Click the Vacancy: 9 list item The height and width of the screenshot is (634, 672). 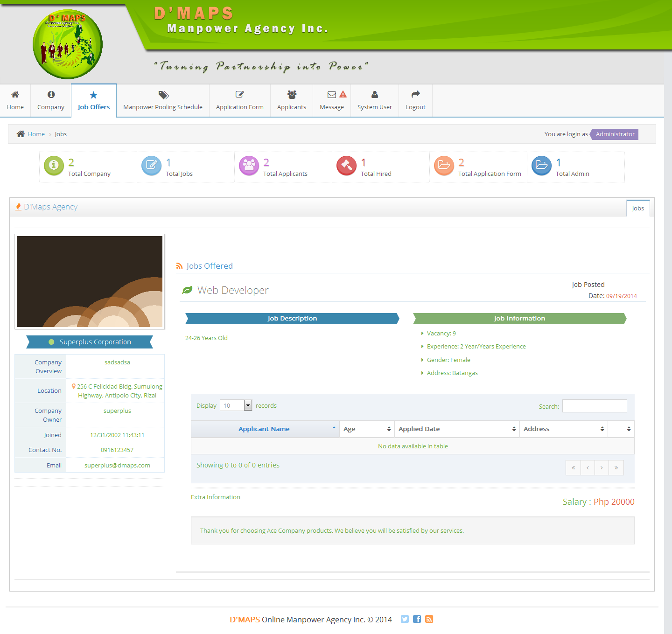point(441,334)
